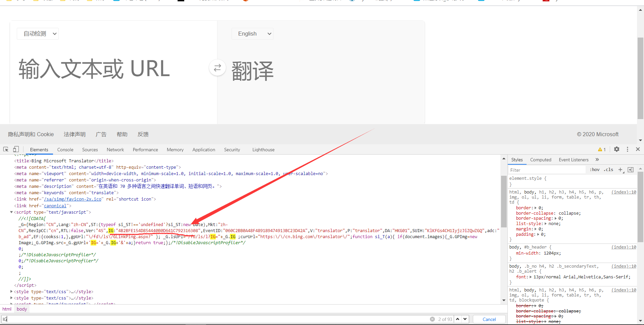Go to previous search result

(457, 319)
